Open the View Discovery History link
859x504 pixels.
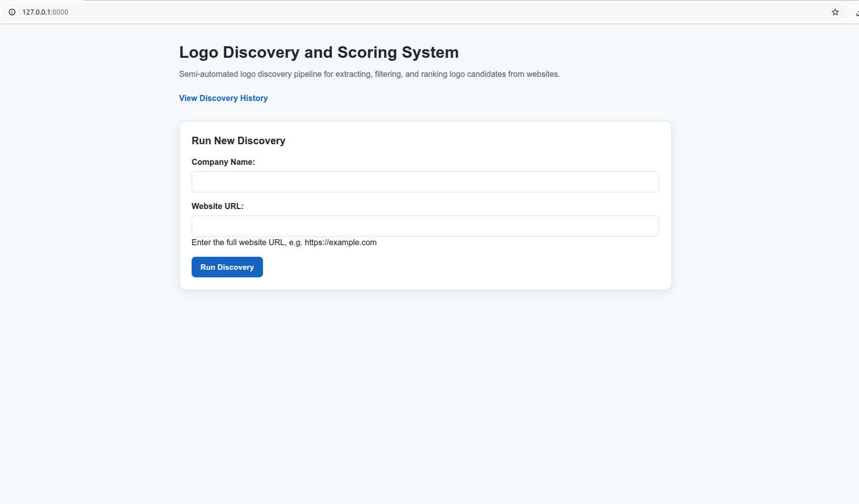pyautogui.click(x=223, y=98)
